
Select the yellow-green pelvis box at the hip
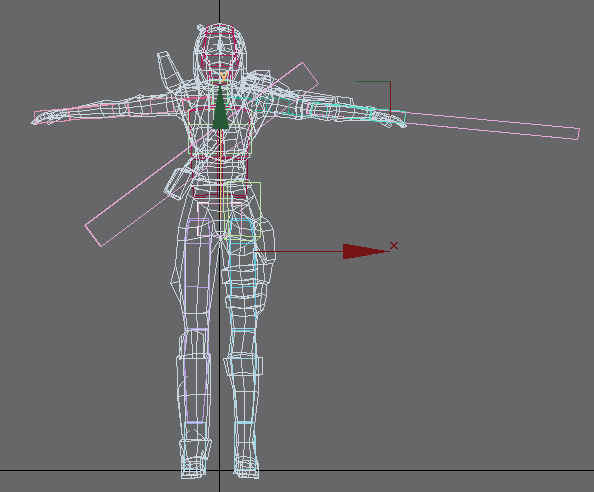coord(242,211)
